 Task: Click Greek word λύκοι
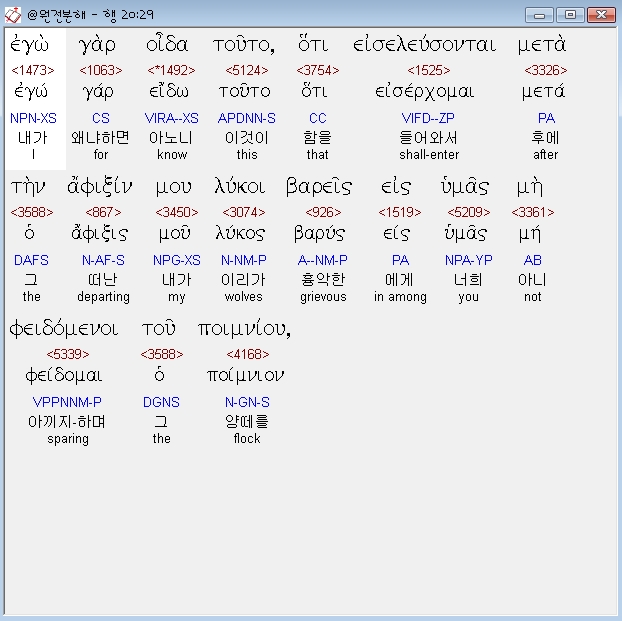pyautogui.click(x=240, y=186)
